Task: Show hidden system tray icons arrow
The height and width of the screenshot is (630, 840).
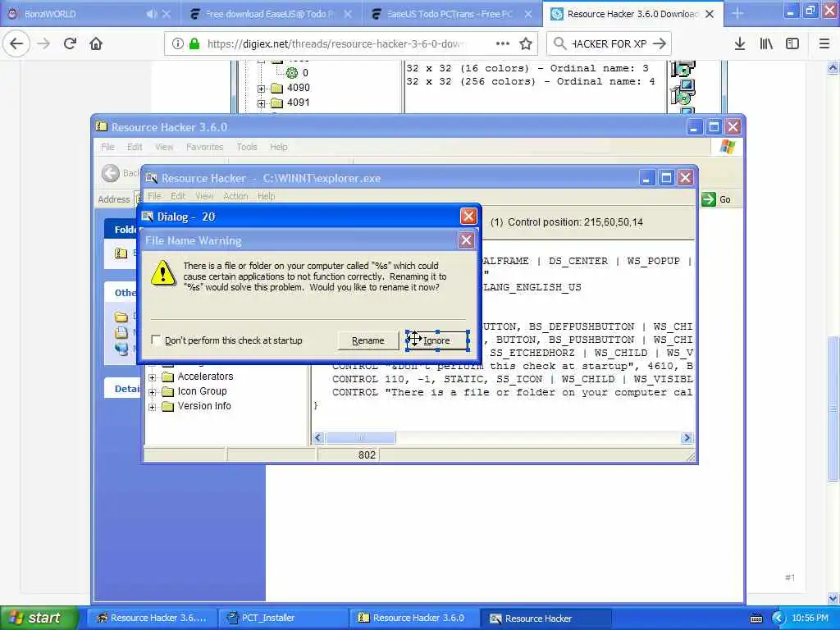Action: pyautogui.click(x=778, y=619)
